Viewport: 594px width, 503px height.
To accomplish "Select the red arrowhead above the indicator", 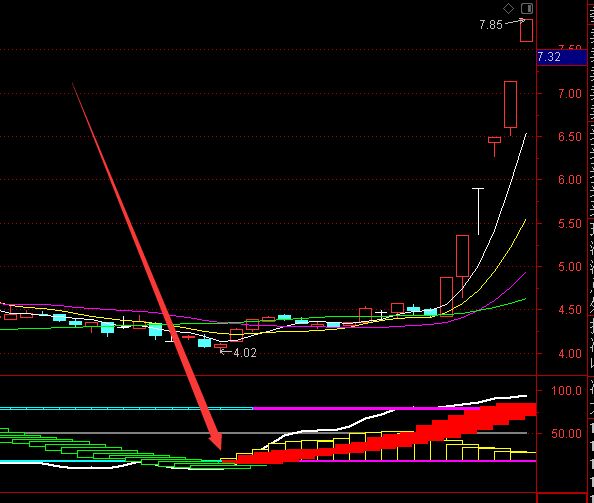I will coord(216,442).
